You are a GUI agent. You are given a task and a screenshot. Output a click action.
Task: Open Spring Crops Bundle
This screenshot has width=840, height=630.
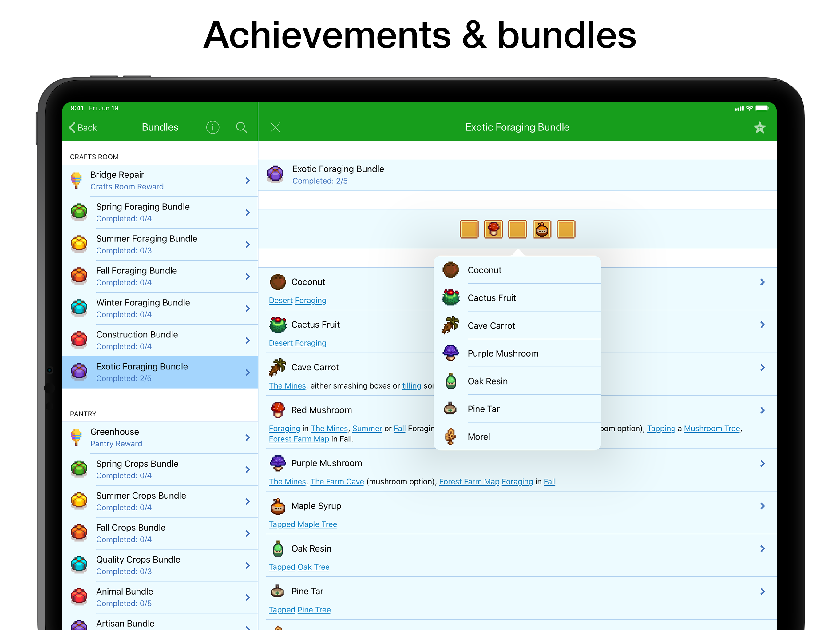coord(160,469)
